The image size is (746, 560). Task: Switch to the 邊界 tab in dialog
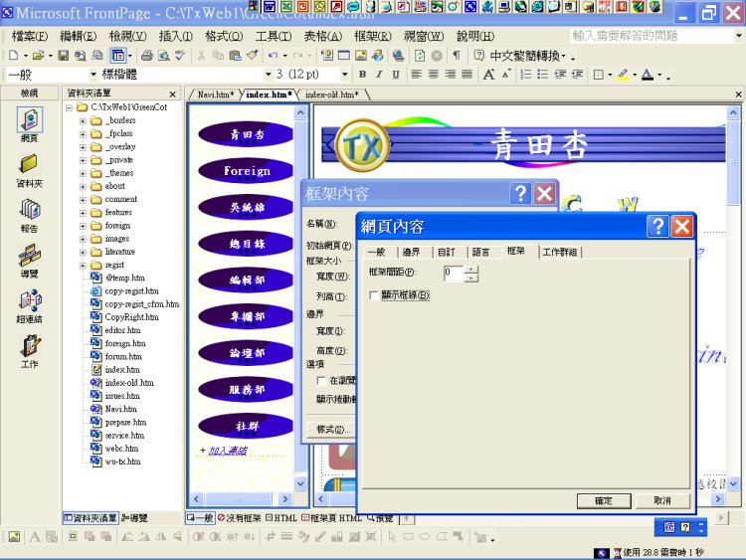tap(411, 252)
